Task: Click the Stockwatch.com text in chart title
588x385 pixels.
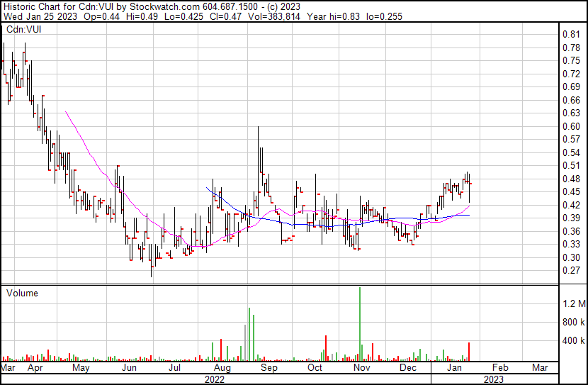Action: point(175,6)
